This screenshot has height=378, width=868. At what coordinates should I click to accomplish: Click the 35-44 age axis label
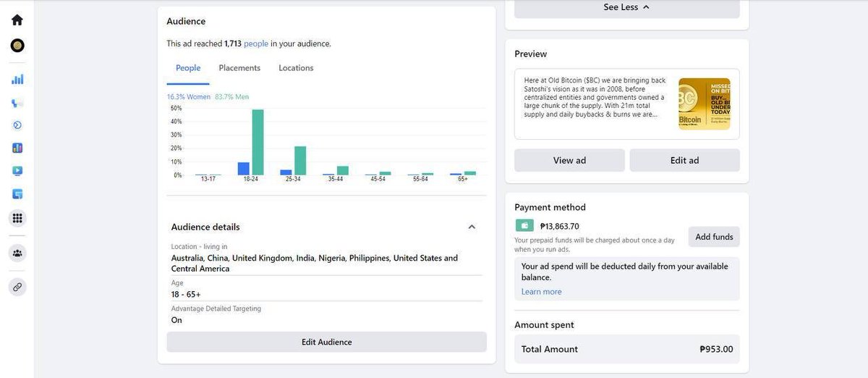pos(336,179)
